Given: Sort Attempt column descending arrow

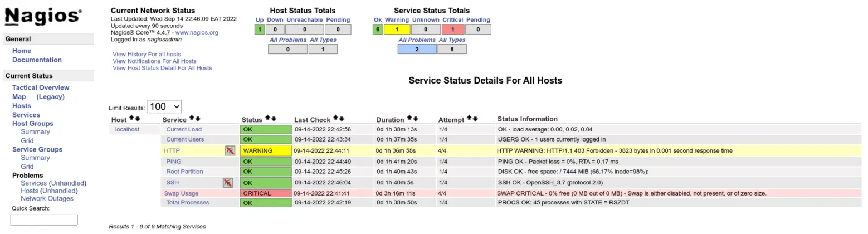Looking at the screenshot, I should tap(475, 119).
